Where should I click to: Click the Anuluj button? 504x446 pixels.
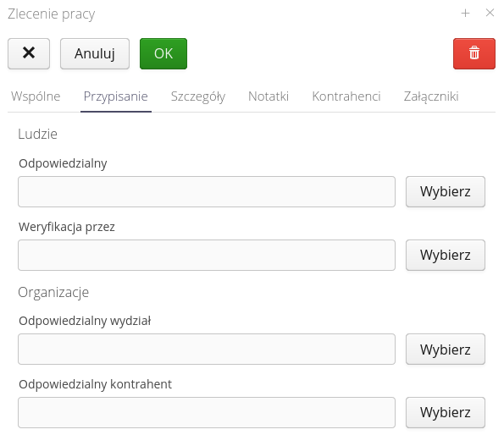(x=95, y=53)
